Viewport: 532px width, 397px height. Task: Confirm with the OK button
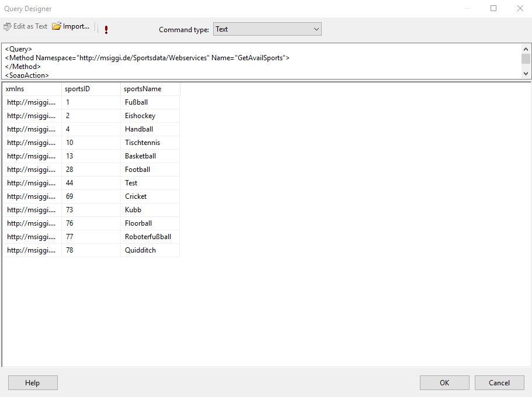click(x=444, y=382)
